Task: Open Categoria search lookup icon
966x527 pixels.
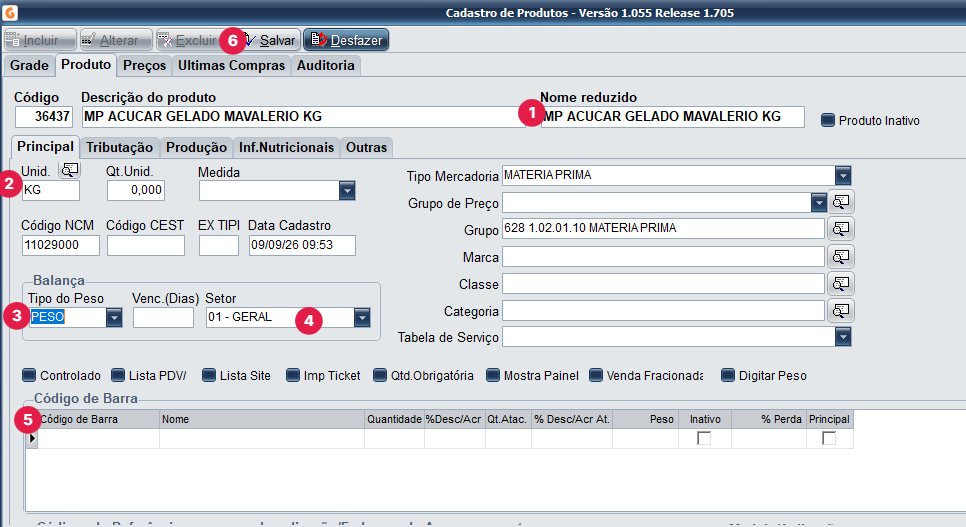Action: tap(841, 311)
